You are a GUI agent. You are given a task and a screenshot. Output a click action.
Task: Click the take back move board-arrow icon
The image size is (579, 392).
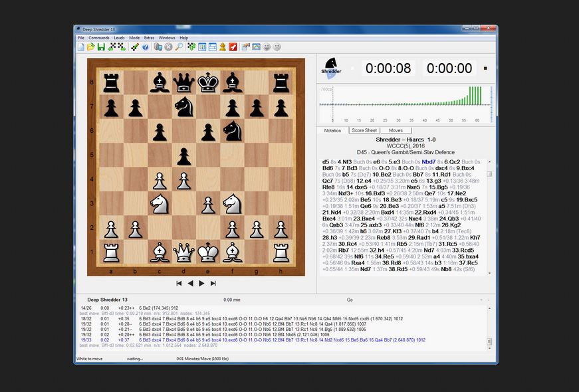[112, 47]
